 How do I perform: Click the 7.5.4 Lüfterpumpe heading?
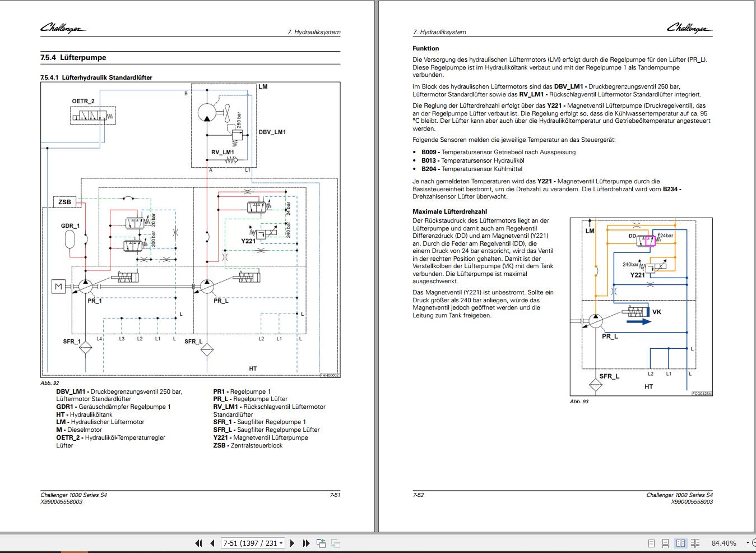[73, 57]
